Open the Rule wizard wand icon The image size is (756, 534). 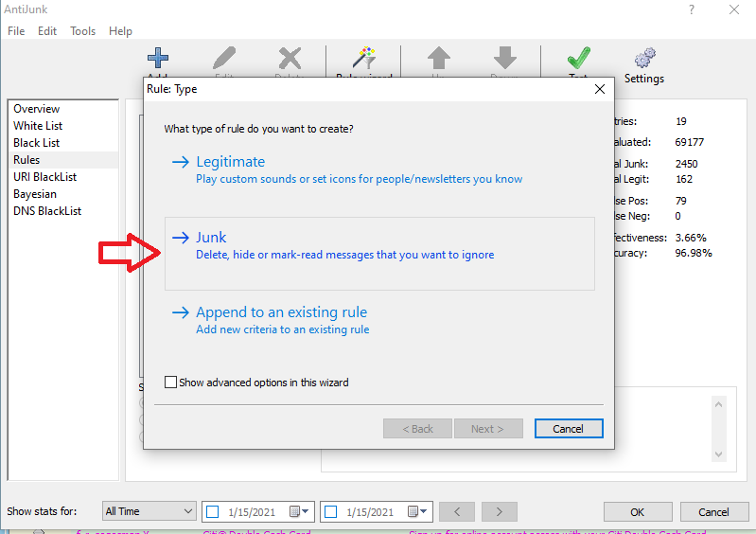click(x=364, y=58)
